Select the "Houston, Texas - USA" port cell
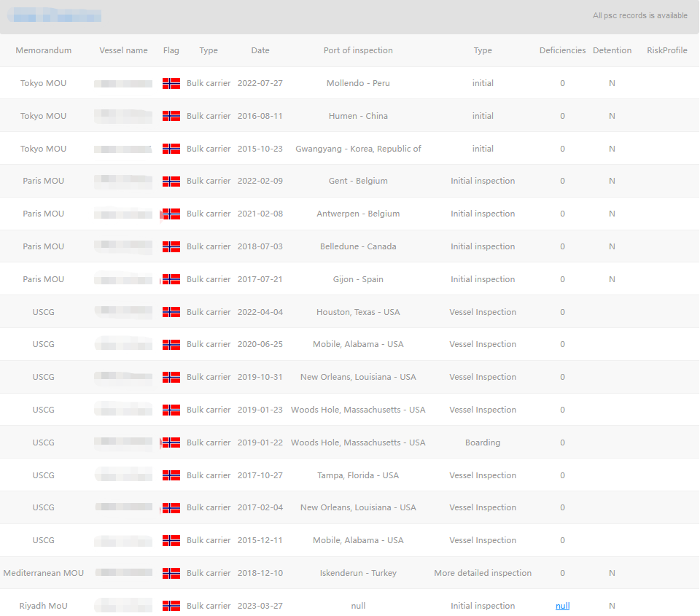700x616 pixels. click(358, 312)
